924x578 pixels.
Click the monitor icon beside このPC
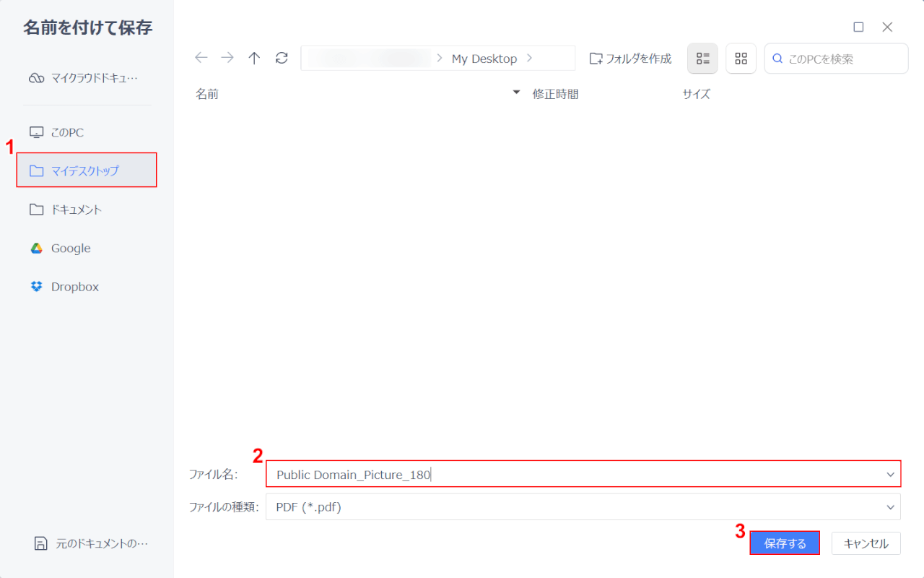tap(36, 132)
